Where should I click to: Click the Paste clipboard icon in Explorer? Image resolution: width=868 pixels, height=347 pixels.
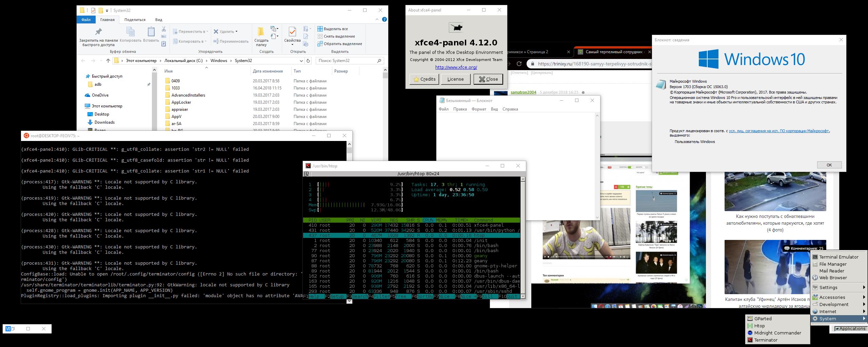(151, 35)
